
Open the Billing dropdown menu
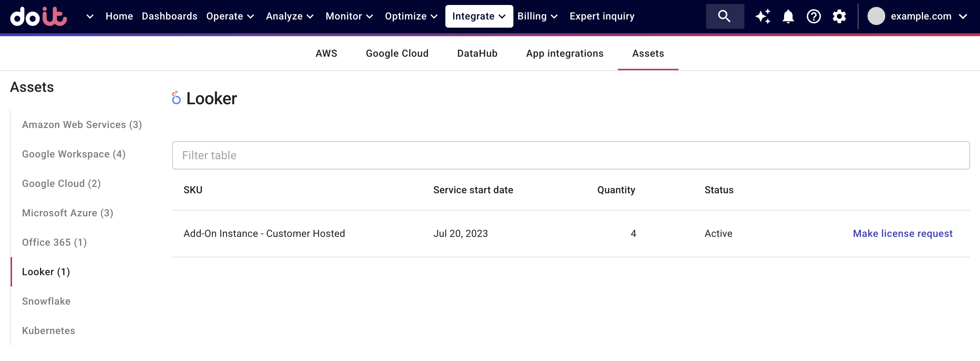click(537, 16)
